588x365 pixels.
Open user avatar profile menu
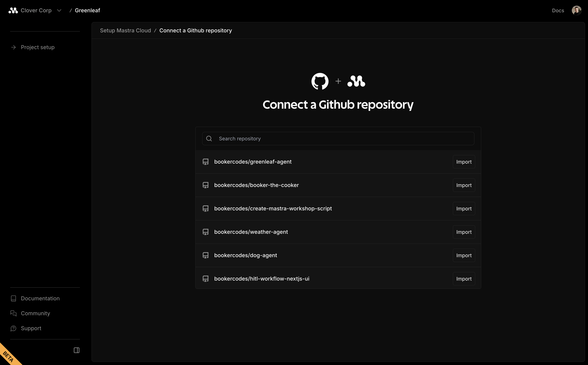point(576,10)
